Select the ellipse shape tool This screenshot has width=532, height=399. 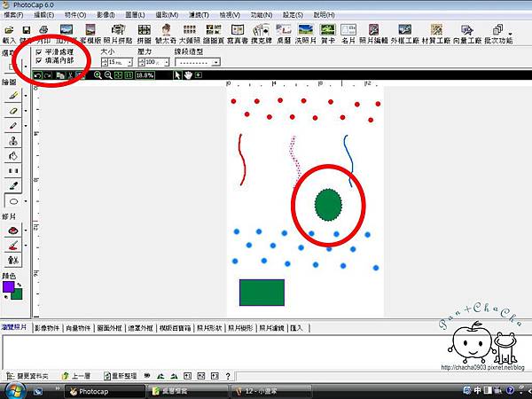pyautogui.click(x=13, y=201)
